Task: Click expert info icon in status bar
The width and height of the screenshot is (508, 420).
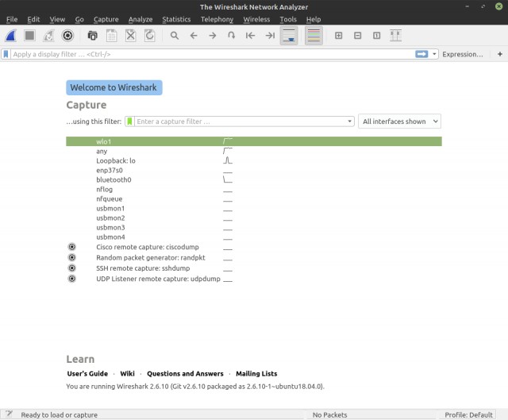Action: click(x=9, y=414)
